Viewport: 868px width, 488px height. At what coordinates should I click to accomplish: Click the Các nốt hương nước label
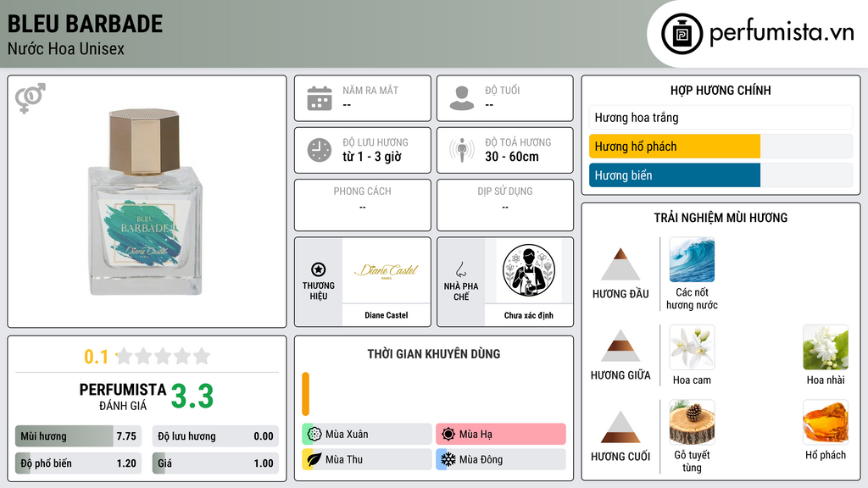(x=692, y=299)
